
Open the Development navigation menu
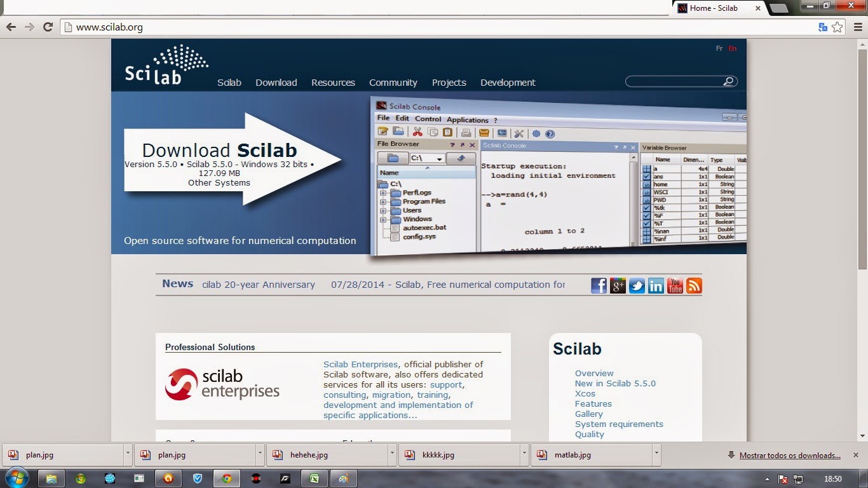coord(508,83)
